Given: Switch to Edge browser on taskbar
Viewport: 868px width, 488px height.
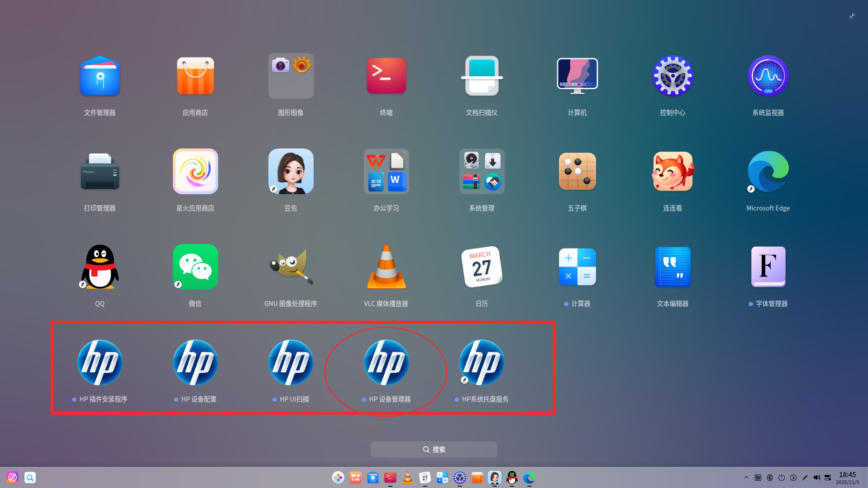Looking at the screenshot, I should (529, 478).
